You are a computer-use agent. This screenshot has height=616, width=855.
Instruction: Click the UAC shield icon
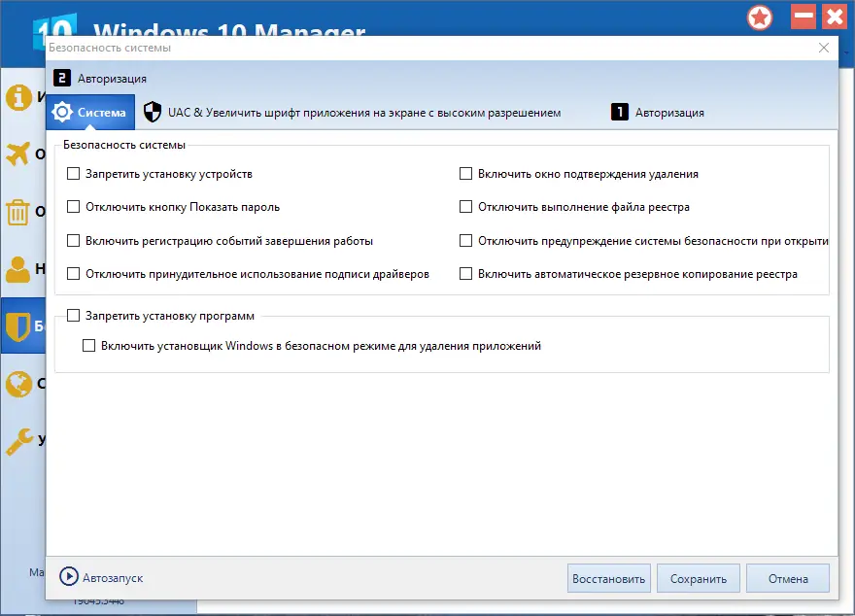click(x=153, y=113)
